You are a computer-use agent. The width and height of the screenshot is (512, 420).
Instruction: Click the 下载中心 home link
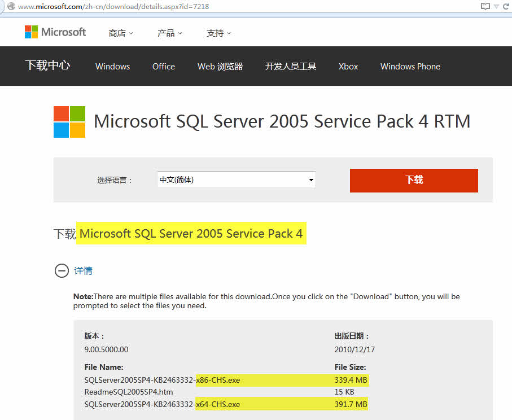tap(47, 65)
